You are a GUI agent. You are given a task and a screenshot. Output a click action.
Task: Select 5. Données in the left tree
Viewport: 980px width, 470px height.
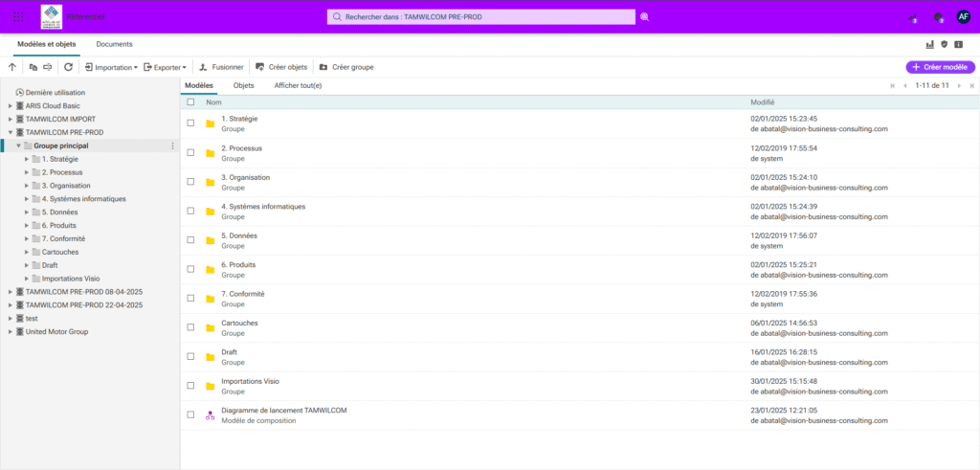coord(60,212)
